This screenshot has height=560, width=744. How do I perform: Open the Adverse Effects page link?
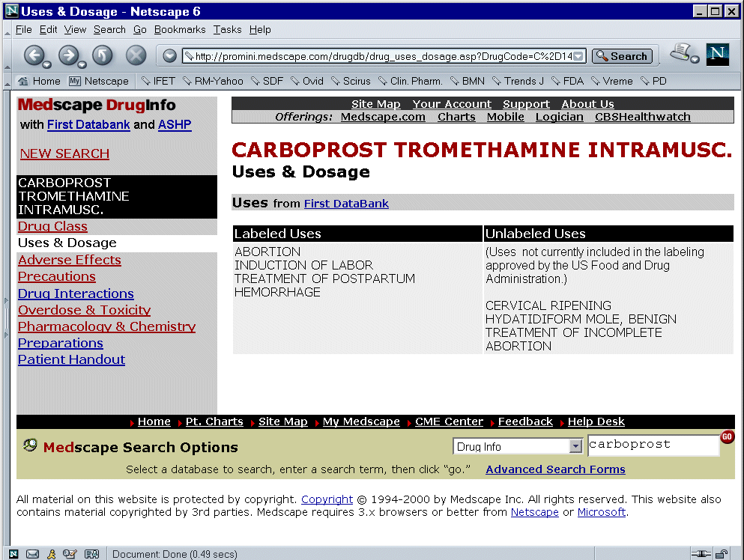point(69,260)
